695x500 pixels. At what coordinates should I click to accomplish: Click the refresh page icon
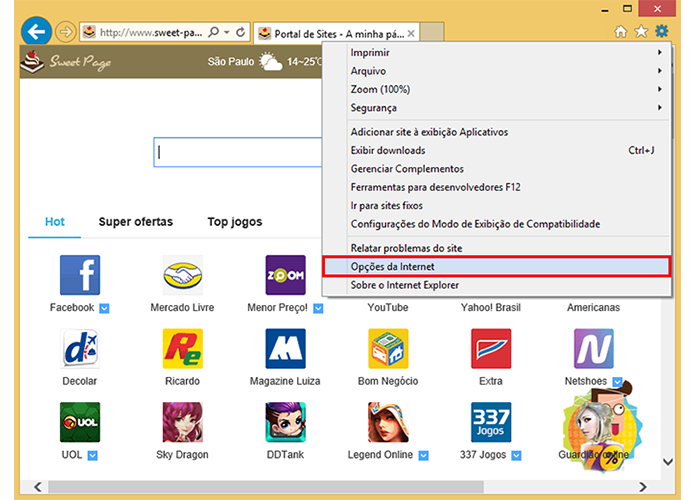click(x=241, y=32)
